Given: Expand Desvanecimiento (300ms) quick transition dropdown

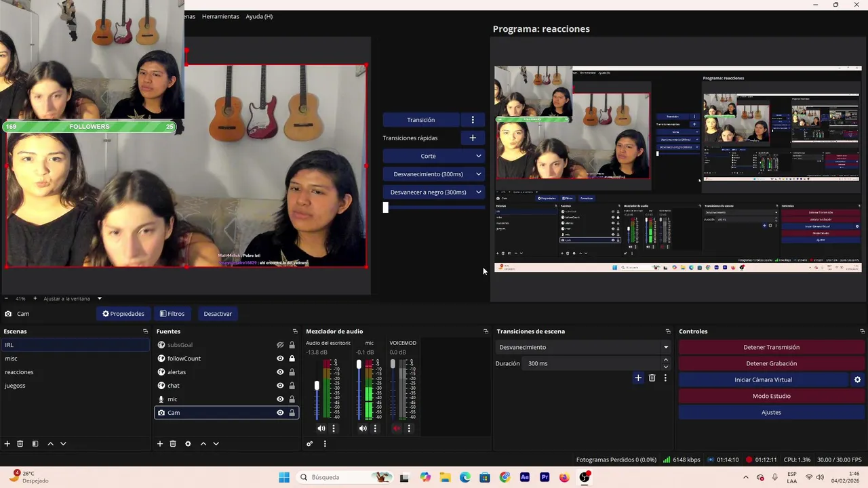Looking at the screenshot, I should coord(478,174).
